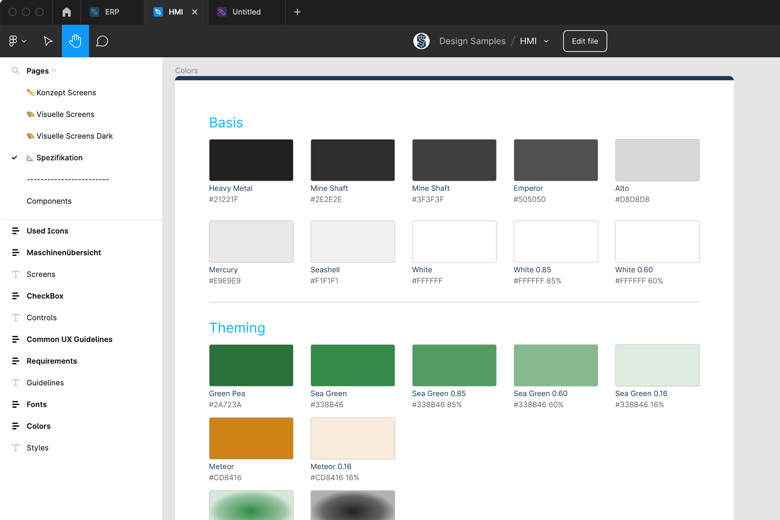Viewport: 780px width, 520px height.
Task: Select the Styles text layer
Action: (x=37, y=448)
